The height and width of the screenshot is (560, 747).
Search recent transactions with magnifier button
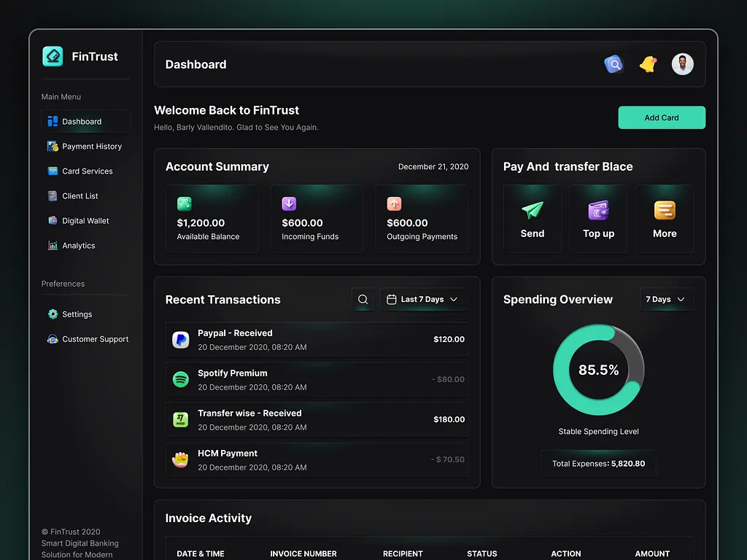(x=363, y=299)
